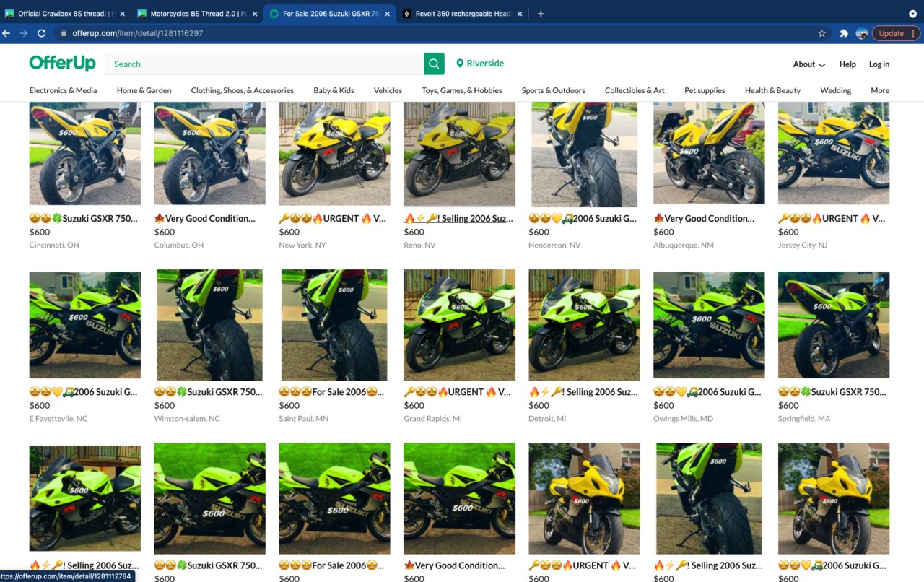Open Jersey City, NJ listing thumbnail
The width and height of the screenshot is (924, 582).
pyautogui.click(x=834, y=154)
